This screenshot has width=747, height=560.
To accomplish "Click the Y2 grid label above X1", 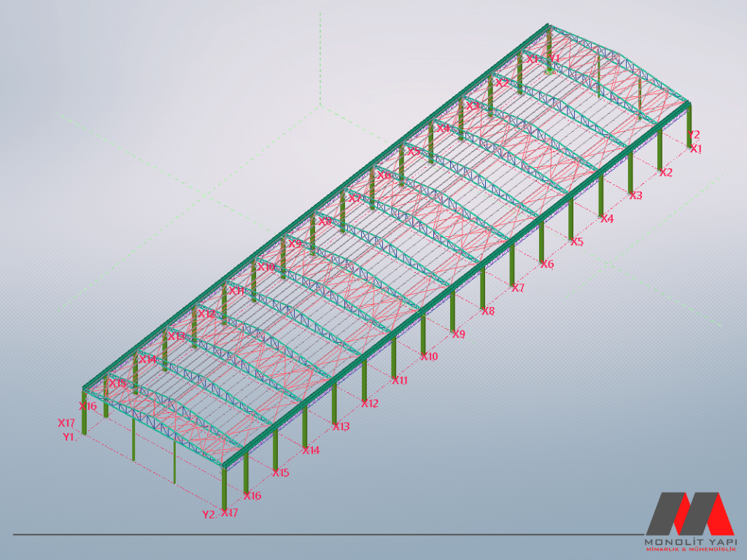I will tap(694, 135).
